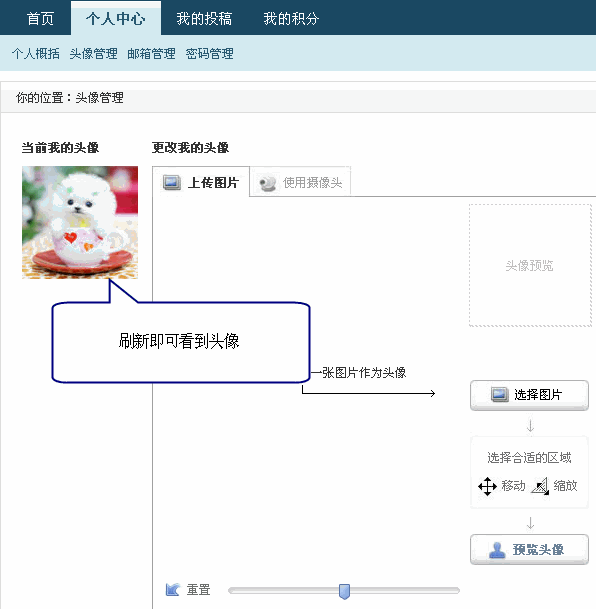The height and width of the screenshot is (609, 596).
Task: Open the 首页 navigation item
Action: coord(40,19)
